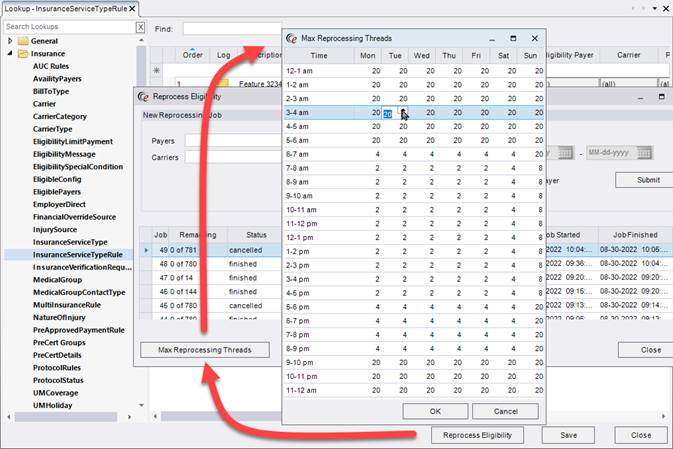
Task: Click into the Search Lookups field
Action: point(68,27)
